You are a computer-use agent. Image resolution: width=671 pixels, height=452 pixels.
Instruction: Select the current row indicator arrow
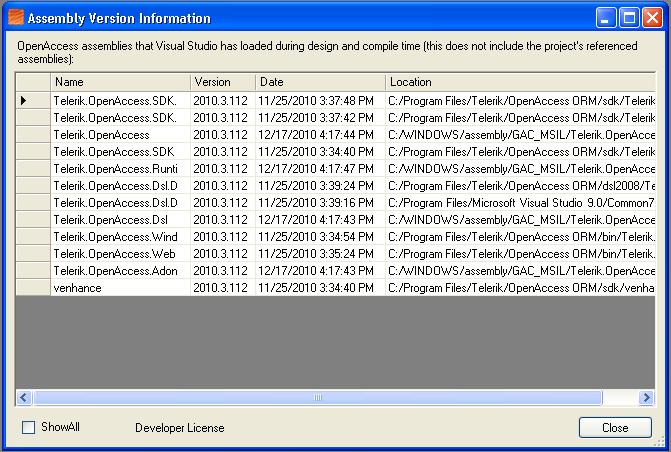24,101
